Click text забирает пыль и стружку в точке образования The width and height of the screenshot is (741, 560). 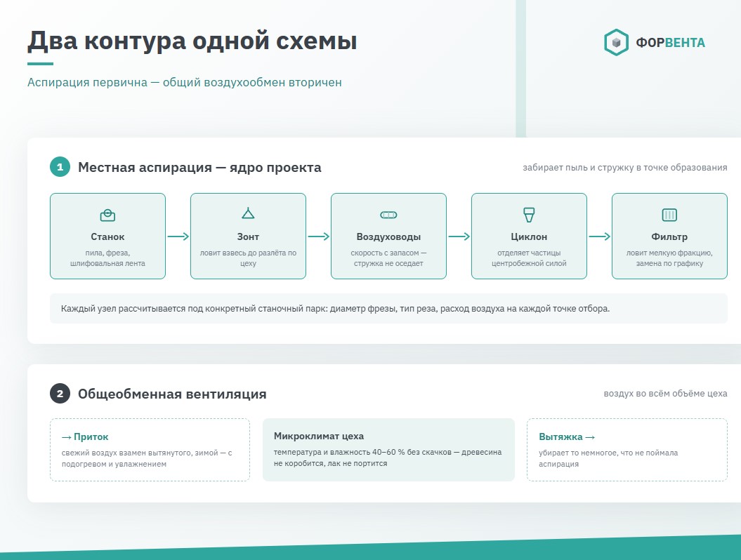[624, 167]
